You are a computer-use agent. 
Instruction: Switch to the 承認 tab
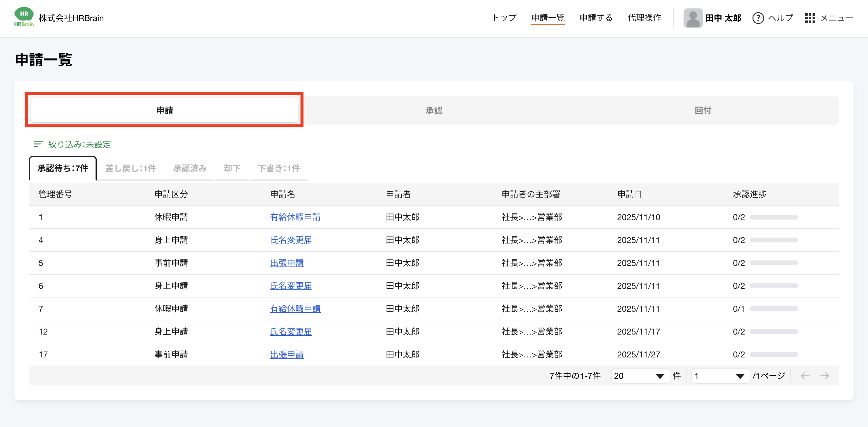coord(434,111)
